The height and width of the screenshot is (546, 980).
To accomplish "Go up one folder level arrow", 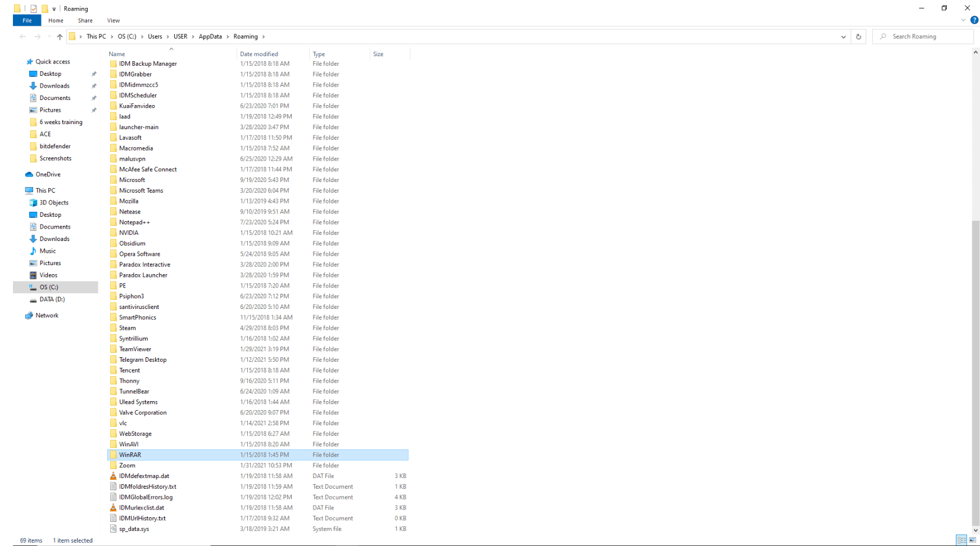I will coord(60,37).
